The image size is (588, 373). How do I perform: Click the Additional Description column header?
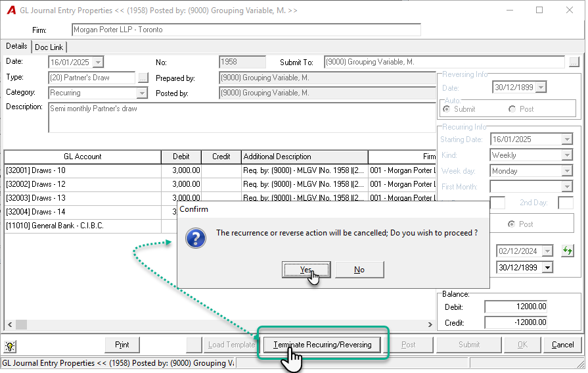coord(304,157)
